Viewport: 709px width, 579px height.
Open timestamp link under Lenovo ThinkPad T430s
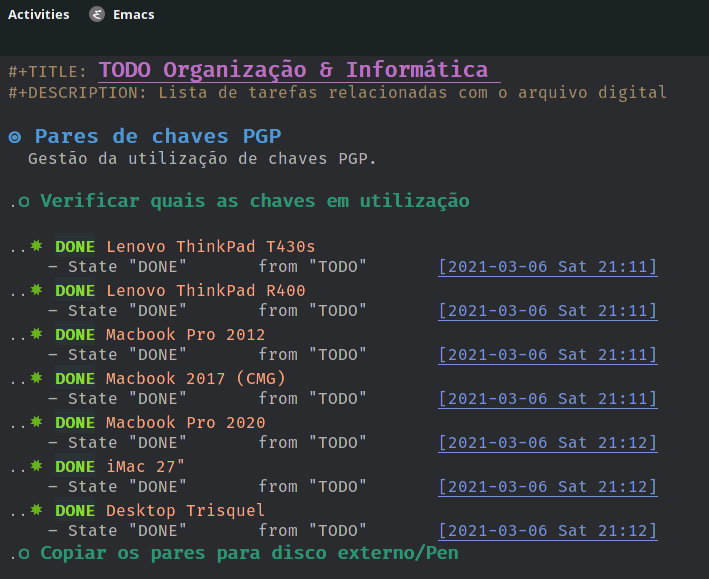548,267
